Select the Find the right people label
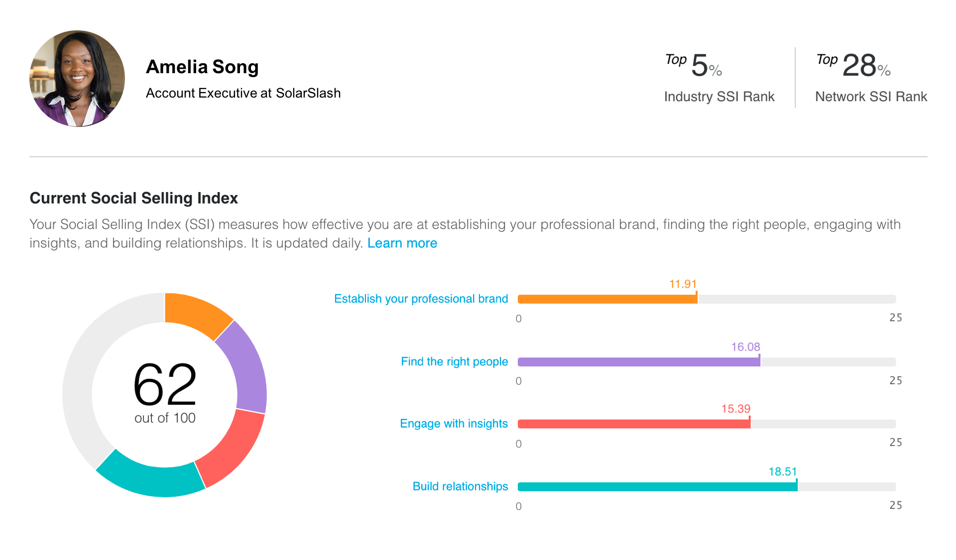 (454, 361)
